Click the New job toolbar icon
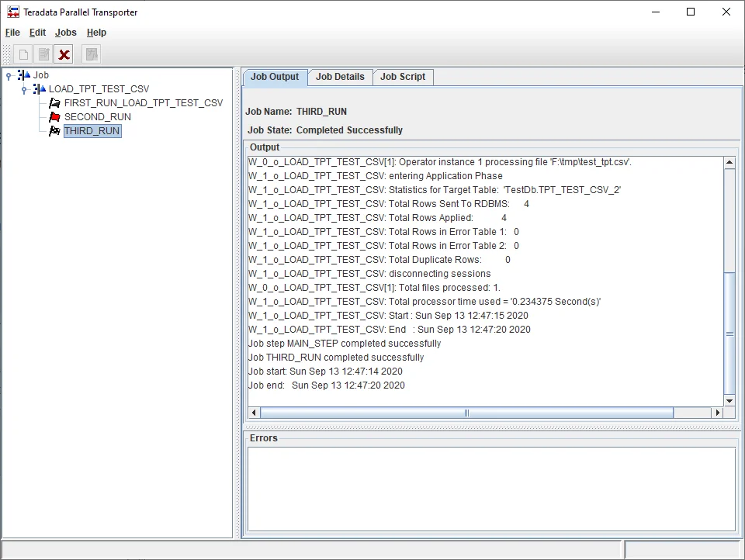The width and height of the screenshot is (745, 560). (23, 54)
